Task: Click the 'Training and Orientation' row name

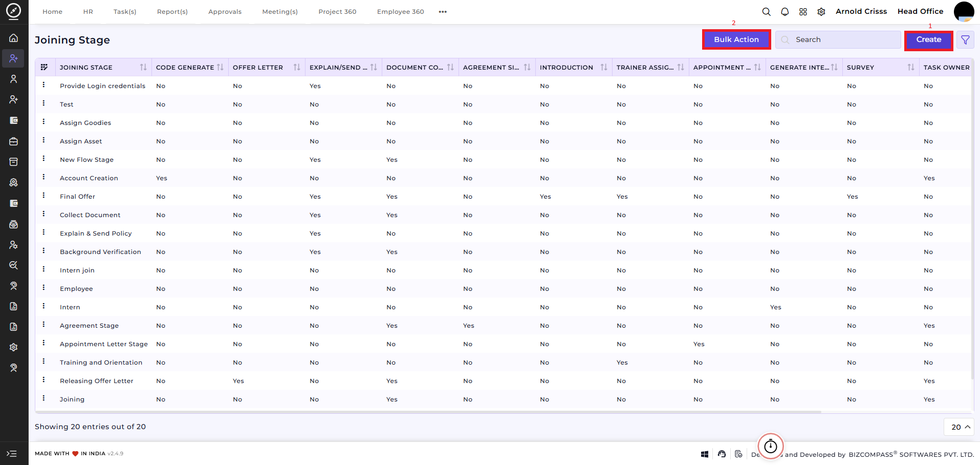Action: coord(101,363)
